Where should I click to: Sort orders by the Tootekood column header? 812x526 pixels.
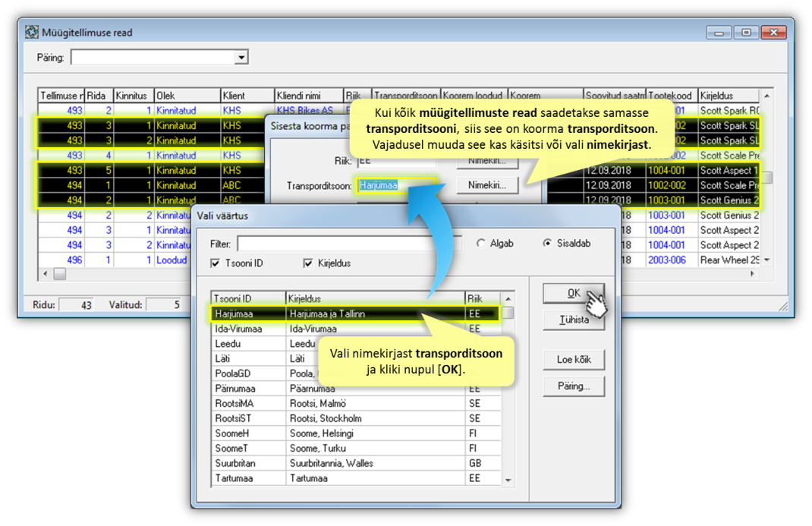tap(672, 96)
